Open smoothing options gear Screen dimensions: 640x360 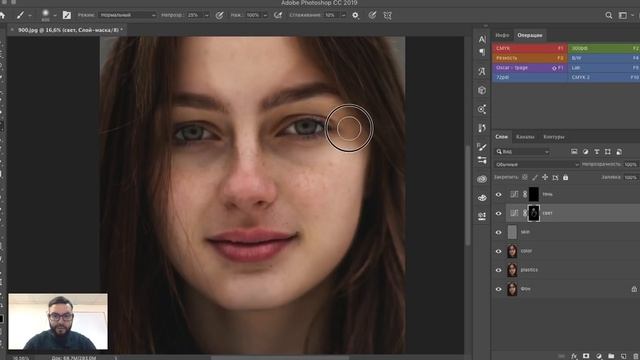point(356,15)
